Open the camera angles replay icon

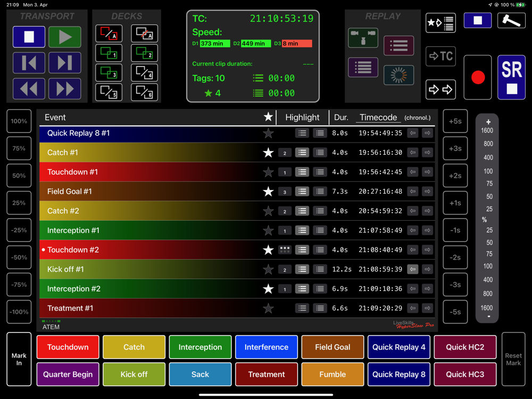click(x=363, y=38)
